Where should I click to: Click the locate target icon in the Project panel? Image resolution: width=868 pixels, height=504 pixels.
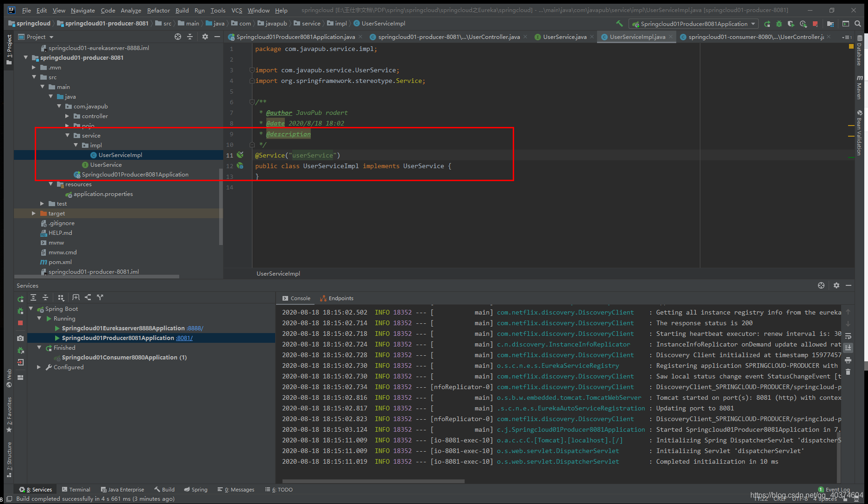tap(178, 37)
